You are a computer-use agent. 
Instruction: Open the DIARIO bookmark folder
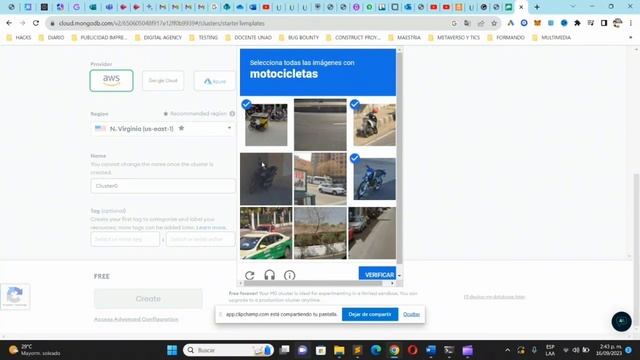[x=51, y=38]
